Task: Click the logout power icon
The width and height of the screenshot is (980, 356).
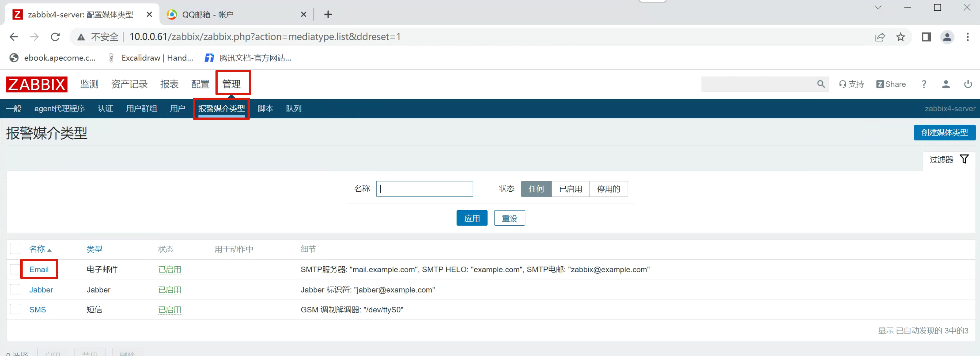Action: pyautogui.click(x=968, y=84)
